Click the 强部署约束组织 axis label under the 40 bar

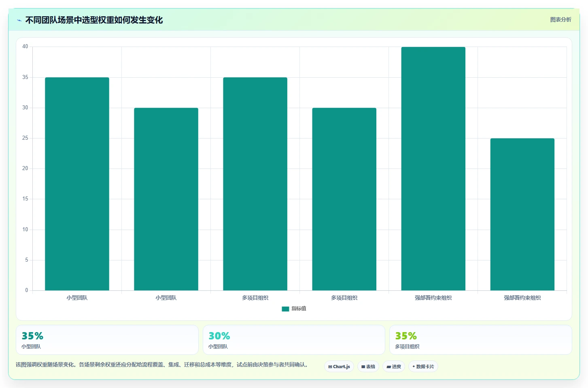[x=433, y=298]
